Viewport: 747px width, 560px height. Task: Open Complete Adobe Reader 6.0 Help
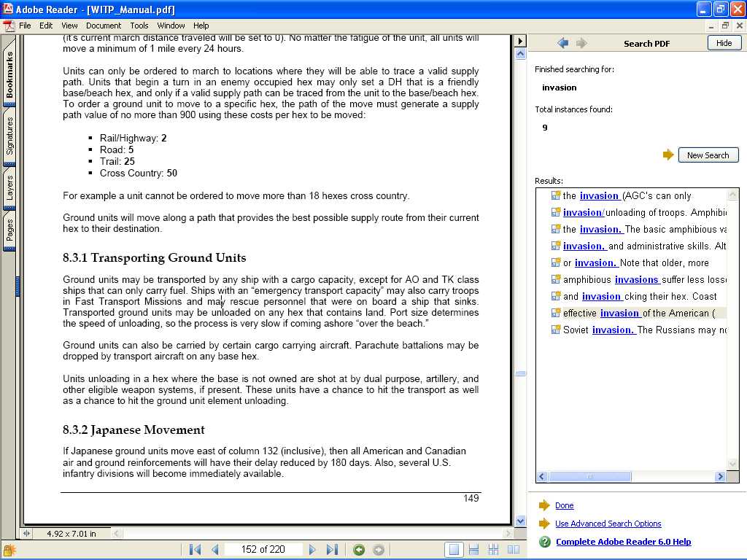[x=623, y=542]
